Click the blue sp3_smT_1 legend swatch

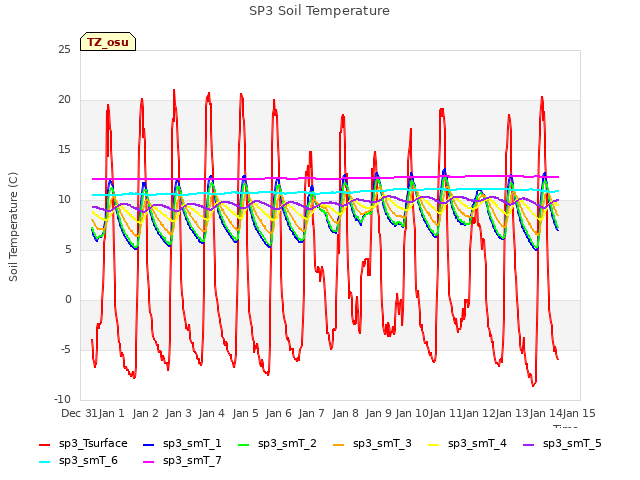(149, 445)
